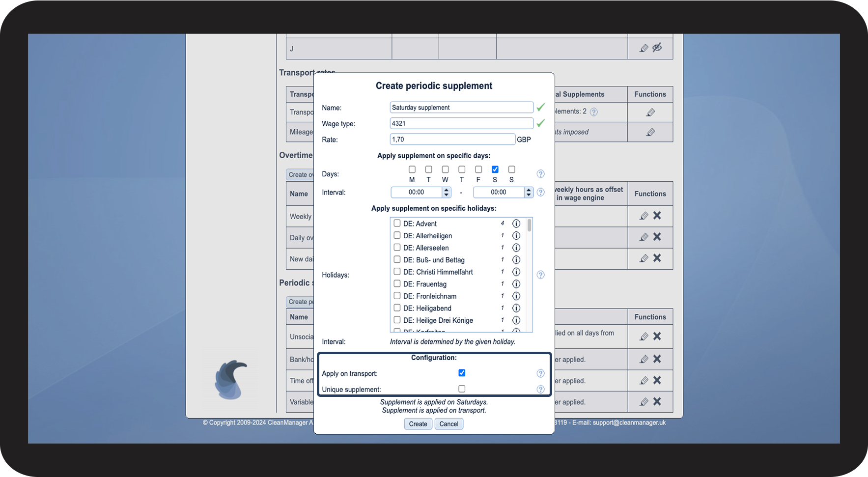This screenshot has width=868, height=477.
Task: Decrease the interval end time with down arrow
Action: [529, 195]
